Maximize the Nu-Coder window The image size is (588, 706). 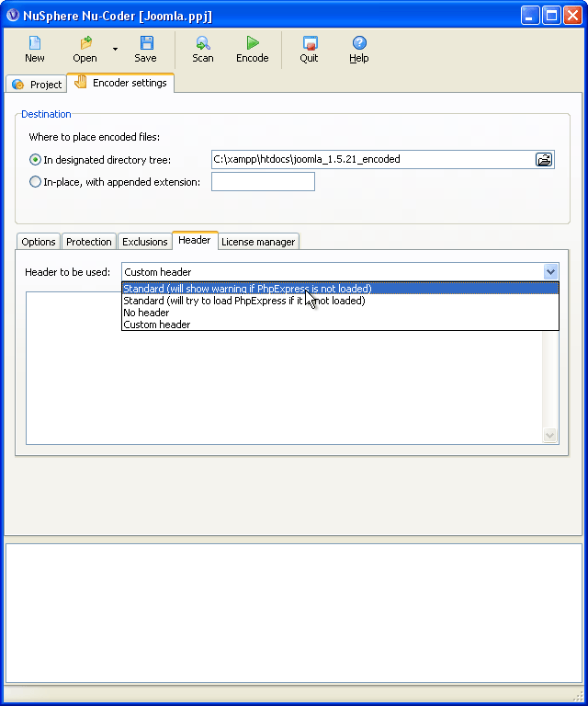pos(551,16)
